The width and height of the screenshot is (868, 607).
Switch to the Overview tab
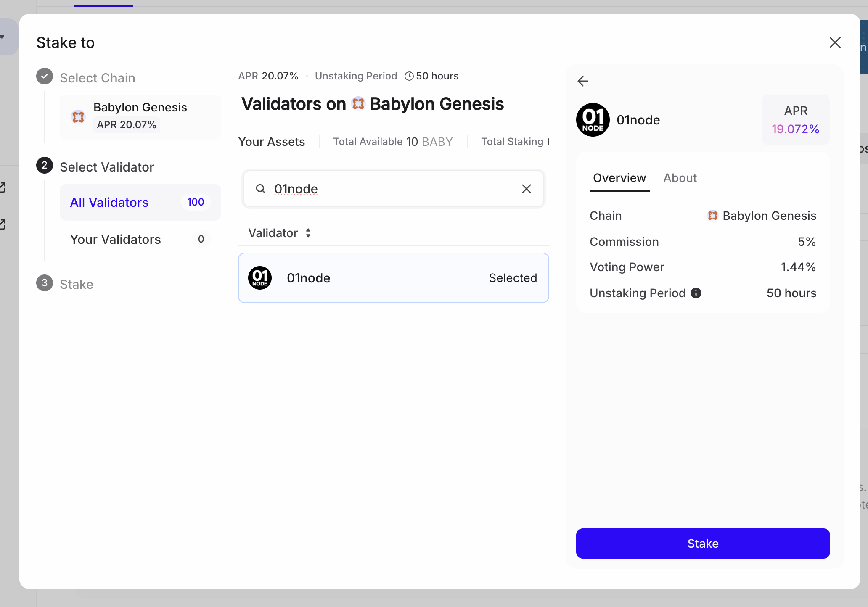[619, 178]
